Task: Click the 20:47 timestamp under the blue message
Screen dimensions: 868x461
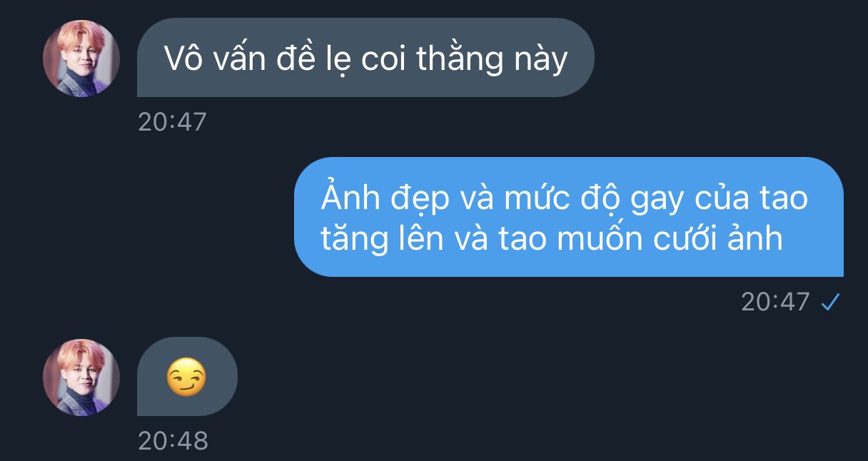Action: [x=775, y=302]
